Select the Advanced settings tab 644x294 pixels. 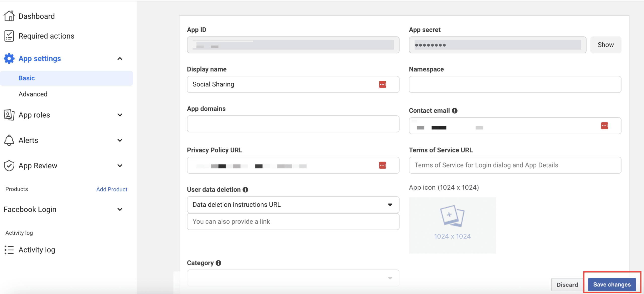[x=33, y=94]
